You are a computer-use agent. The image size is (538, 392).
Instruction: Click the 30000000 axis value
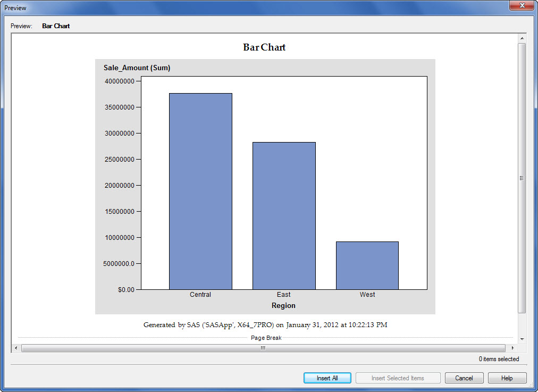(x=120, y=134)
